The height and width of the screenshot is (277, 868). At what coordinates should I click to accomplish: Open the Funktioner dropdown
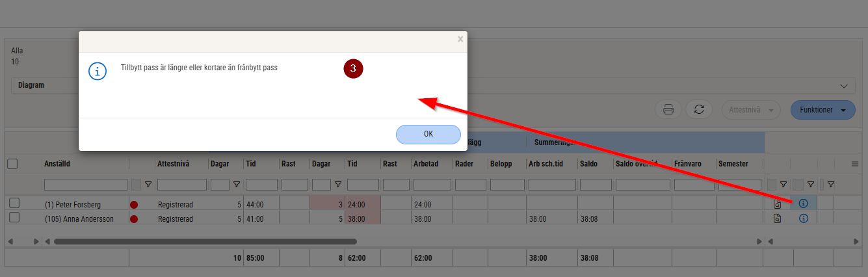(x=822, y=110)
